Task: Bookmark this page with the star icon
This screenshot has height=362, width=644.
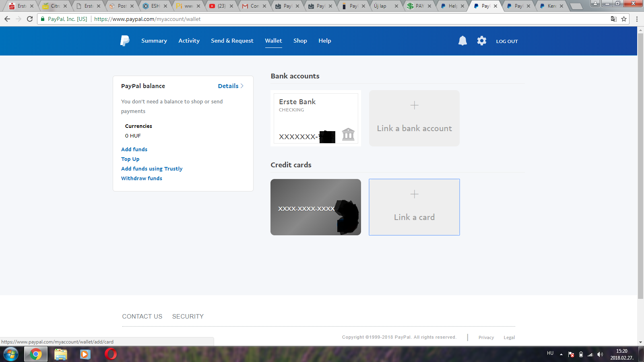Action: tap(624, 19)
